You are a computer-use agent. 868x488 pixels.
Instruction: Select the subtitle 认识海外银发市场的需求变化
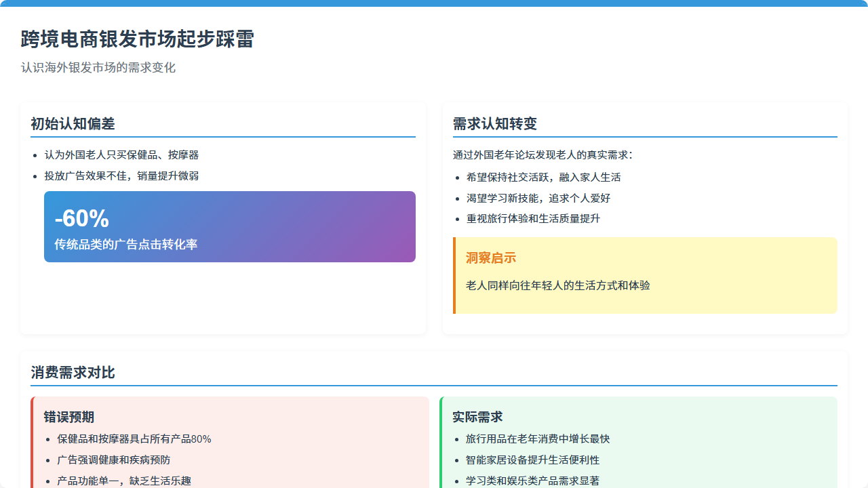coord(98,68)
